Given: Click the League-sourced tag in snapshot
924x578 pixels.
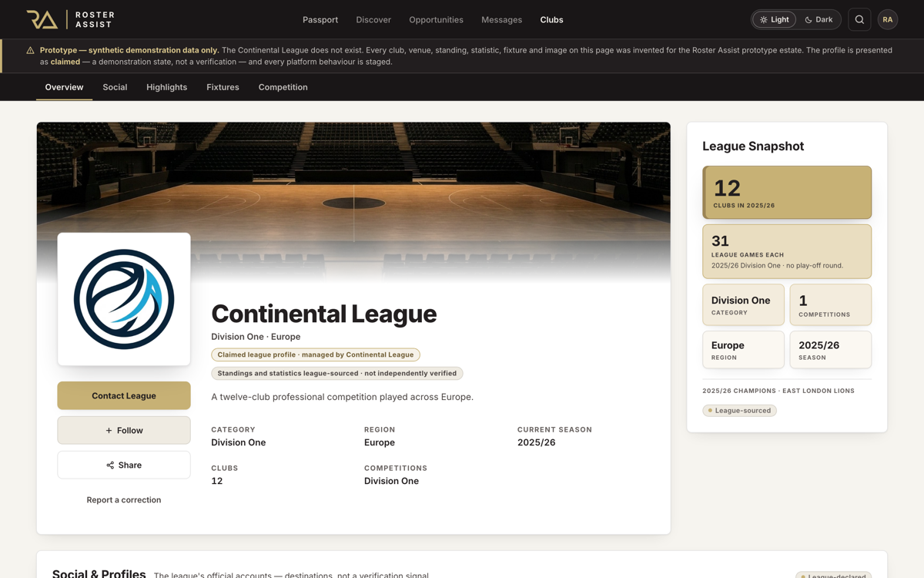Looking at the screenshot, I should (739, 411).
